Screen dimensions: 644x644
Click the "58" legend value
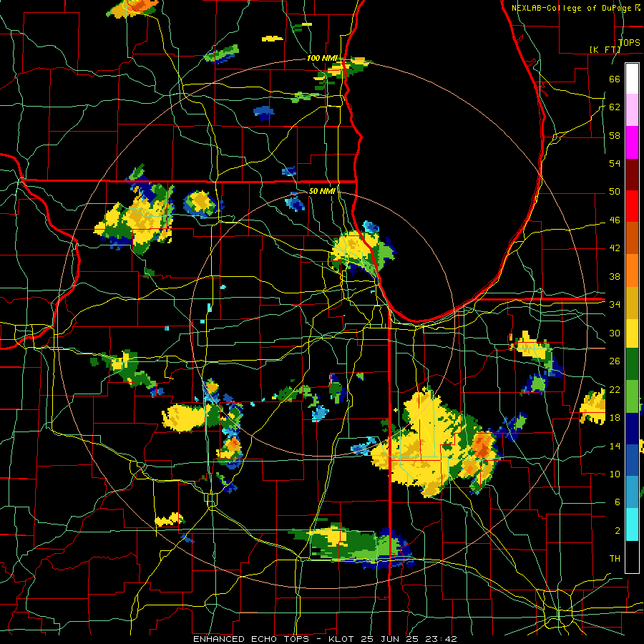point(615,135)
